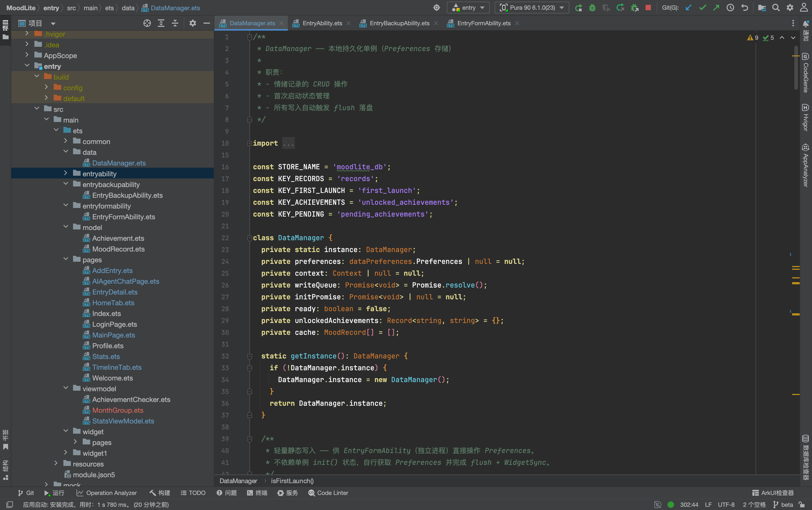Toggle fold on import block
The width and height of the screenshot is (812, 510).
[249, 143]
